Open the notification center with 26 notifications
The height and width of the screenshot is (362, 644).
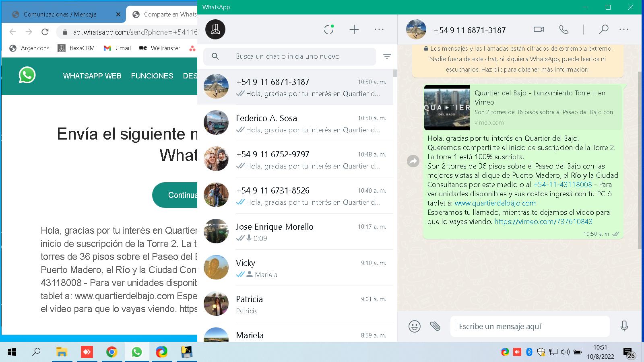[x=629, y=353]
